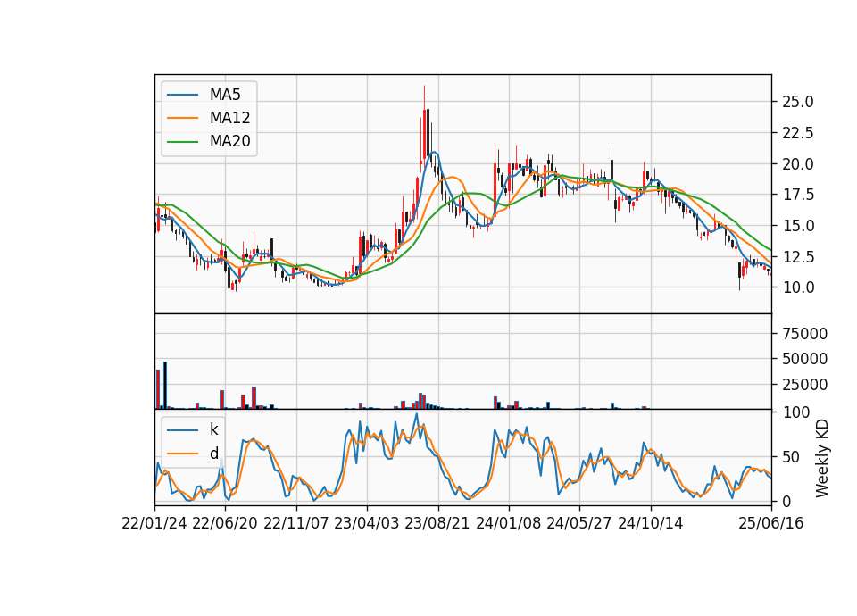Click the 22/11/07 date label
Viewport: 857px width, 616px height.
pos(296,524)
